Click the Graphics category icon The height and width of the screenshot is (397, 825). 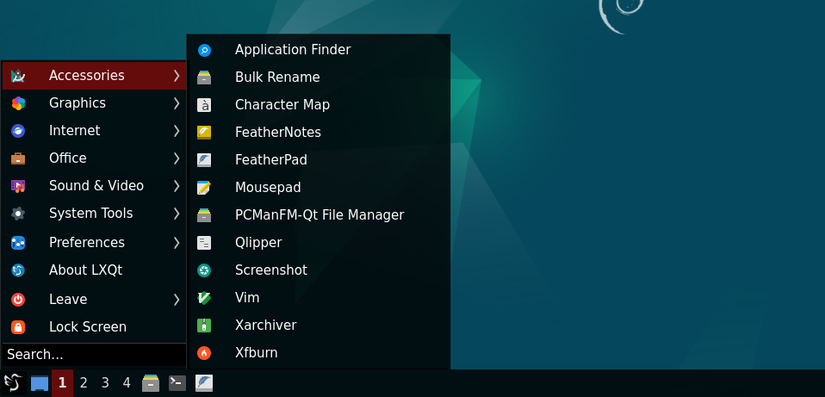click(x=18, y=103)
